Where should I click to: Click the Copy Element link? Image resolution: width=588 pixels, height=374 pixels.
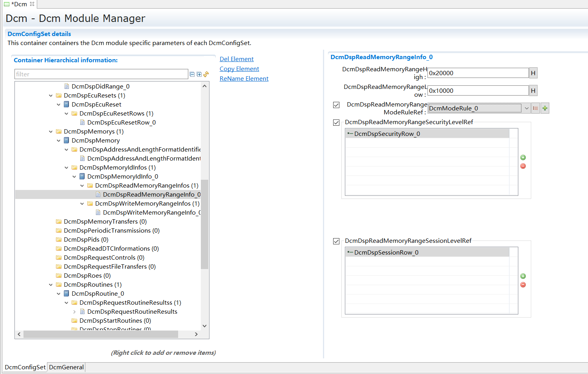coord(239,69)
